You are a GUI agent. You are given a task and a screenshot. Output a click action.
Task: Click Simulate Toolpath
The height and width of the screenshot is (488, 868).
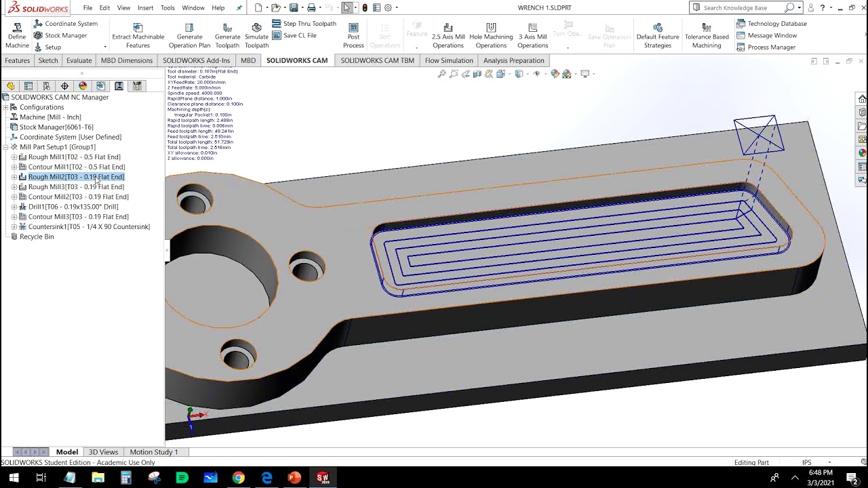coord(256,35)
